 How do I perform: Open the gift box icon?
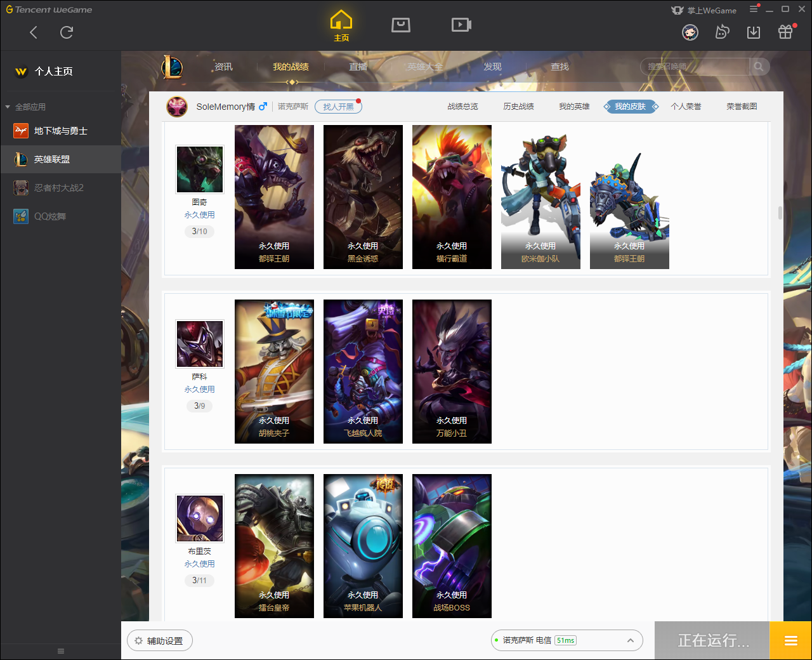785,32
